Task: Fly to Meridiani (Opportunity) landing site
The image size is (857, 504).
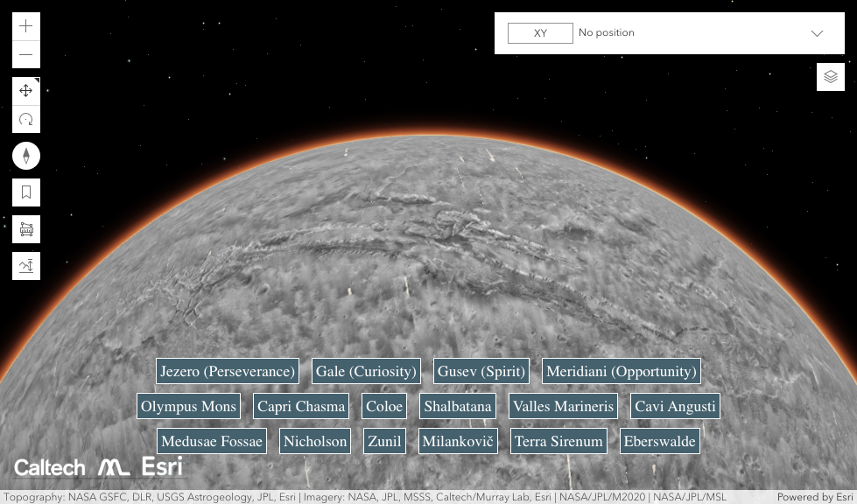Action: pyautogui.click(x=621, y=371)
